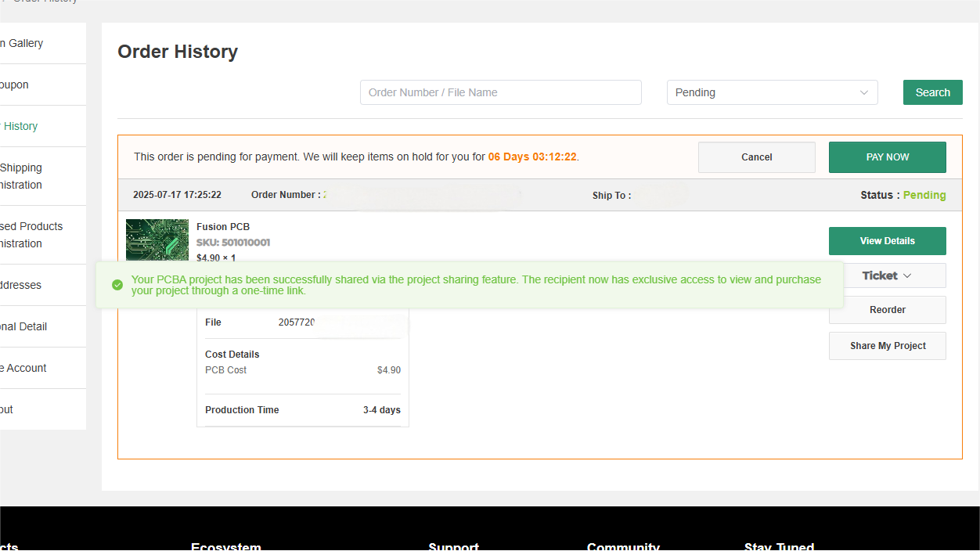Screen dimensions: 980x551
Task: Click the Fusion PCB product name
Action: coord(223,227)
